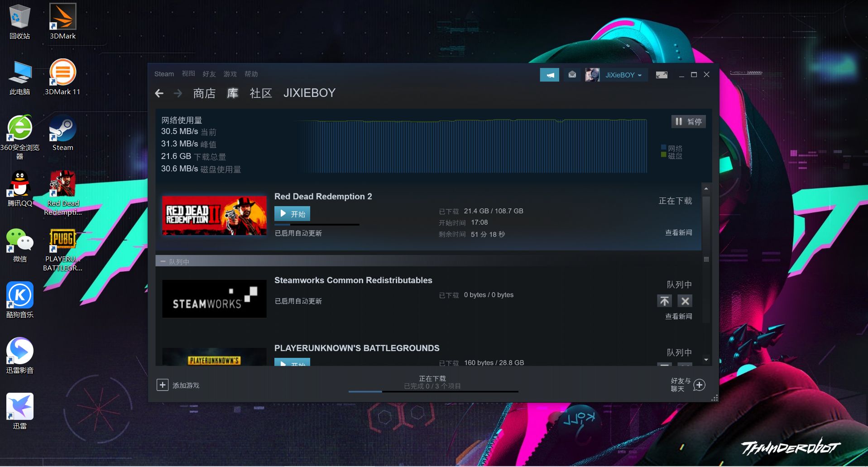The image size is (868, 467).
Task: Select the PUBG desktop shortcut
Action: 62,249
